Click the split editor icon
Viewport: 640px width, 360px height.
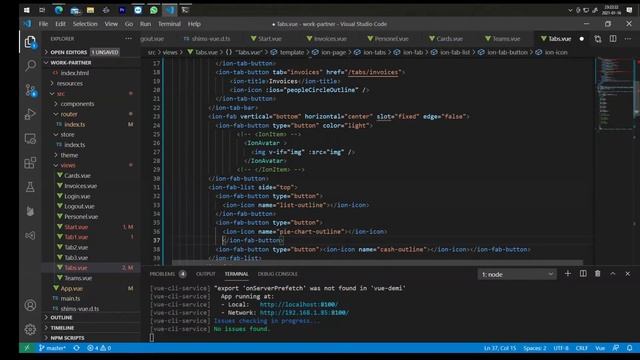click(613, 39)
